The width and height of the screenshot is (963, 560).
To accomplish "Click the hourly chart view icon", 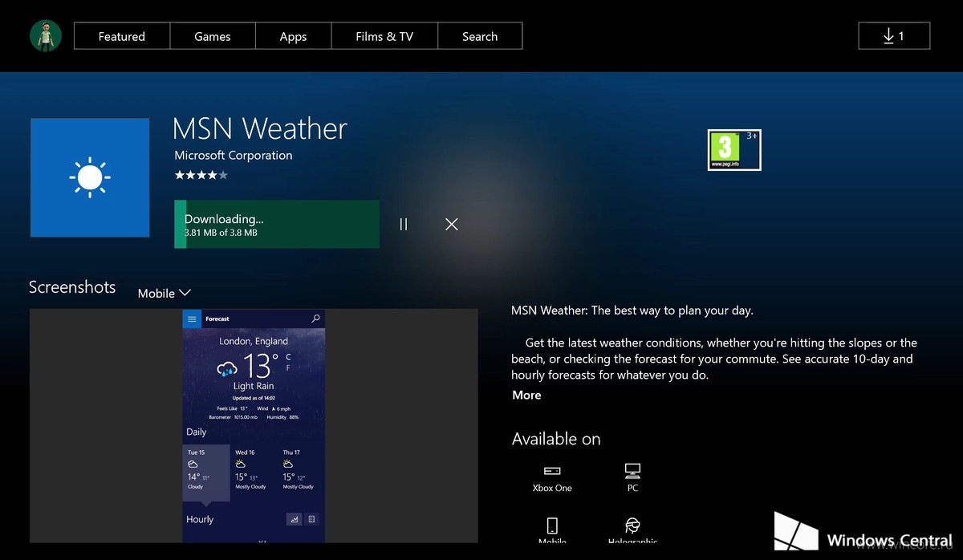I will (294, 519).
